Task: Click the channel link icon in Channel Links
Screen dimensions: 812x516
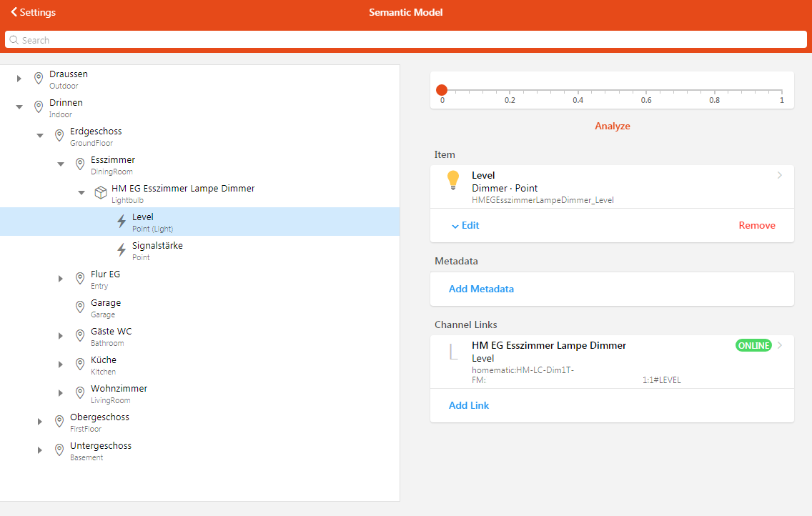Action: [452, 352]
